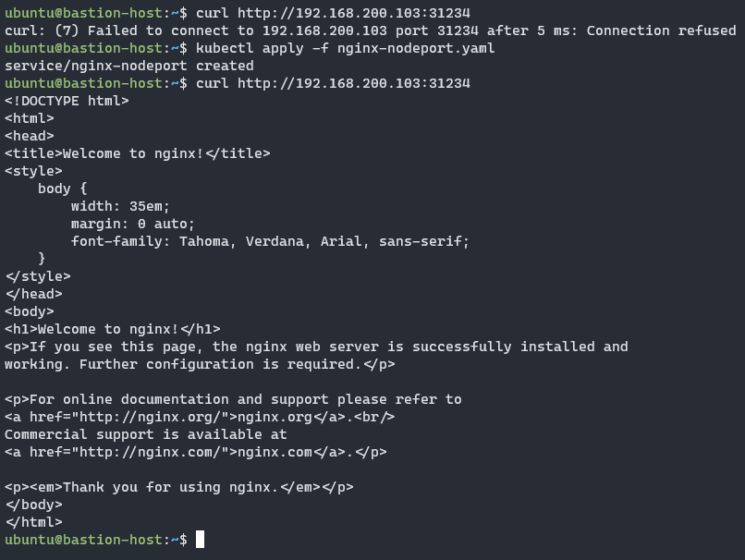The image size is (745, 560).
Task: Click the closing </style> tag
Action: [x=38, y=276]
